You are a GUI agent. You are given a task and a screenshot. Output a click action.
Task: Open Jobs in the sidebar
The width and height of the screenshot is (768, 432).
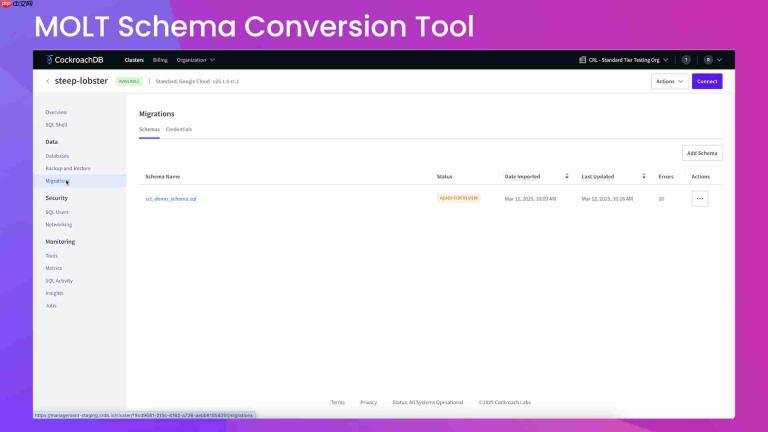51,306
